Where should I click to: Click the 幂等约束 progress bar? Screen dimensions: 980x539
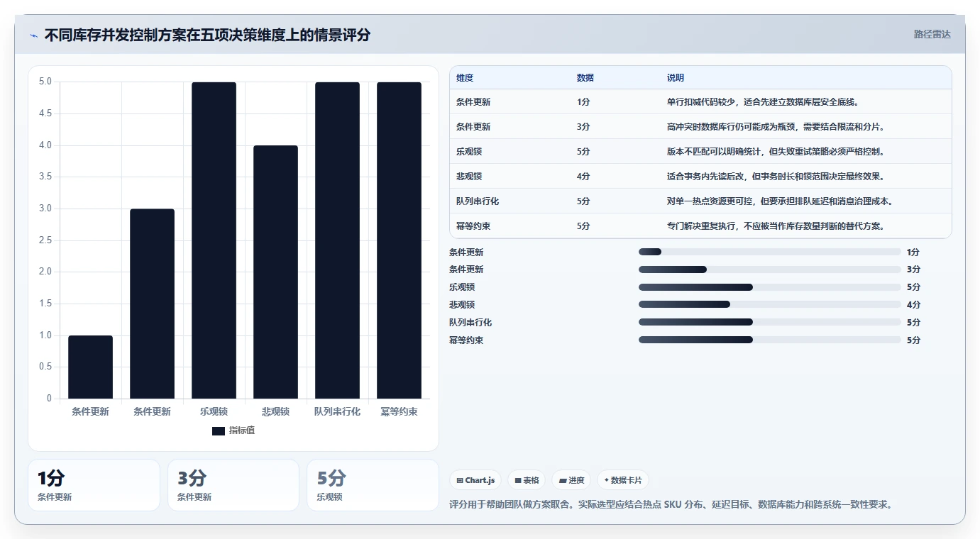pos(770,340)
